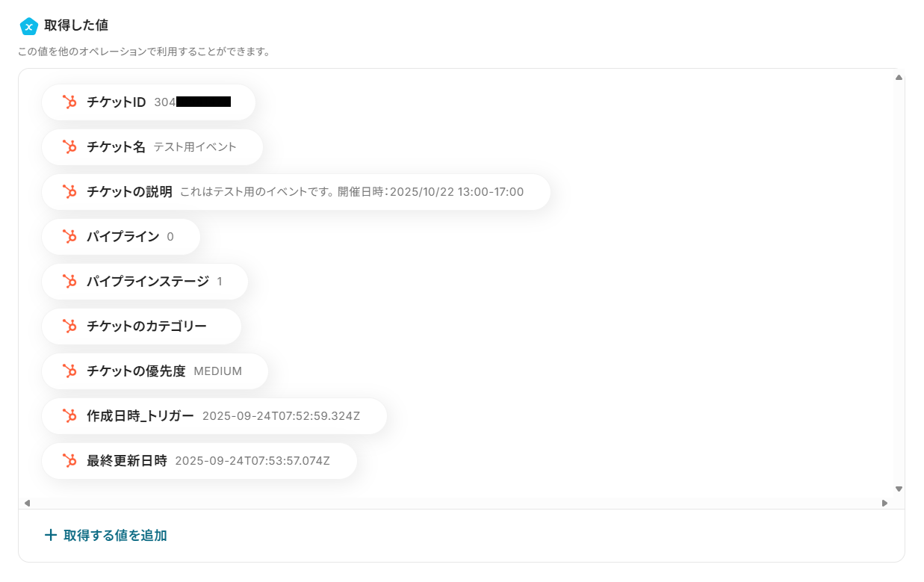Click the HubSpot icon beside パイプラインステージ

click(70, 282)
